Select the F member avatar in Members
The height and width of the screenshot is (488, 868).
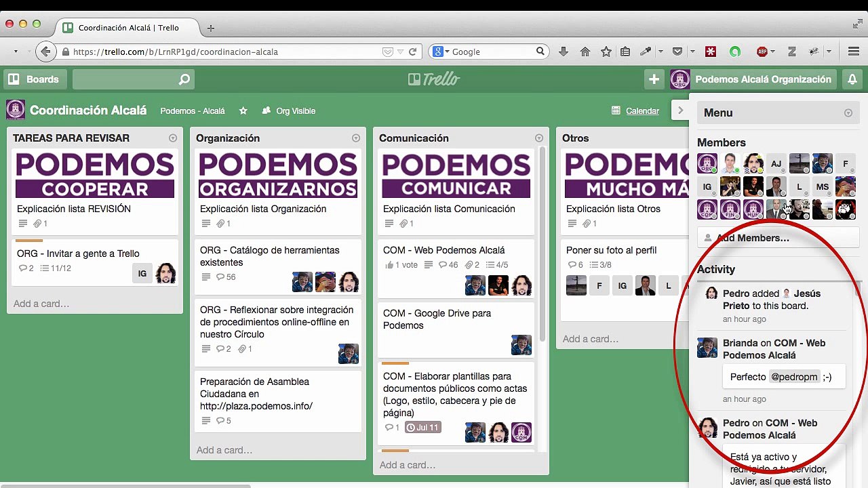(846, 163)
